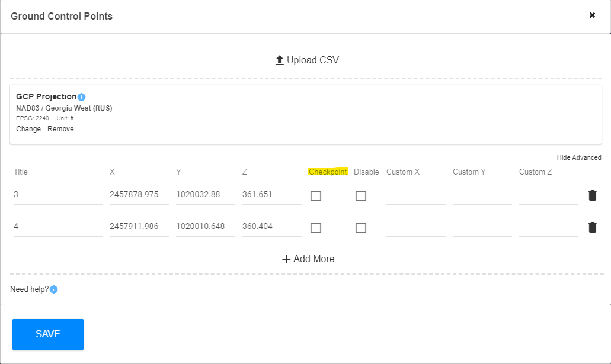Close the Ground Control Points dialog
Viewport: 611px width, 364px height.
tap(592, 15)
